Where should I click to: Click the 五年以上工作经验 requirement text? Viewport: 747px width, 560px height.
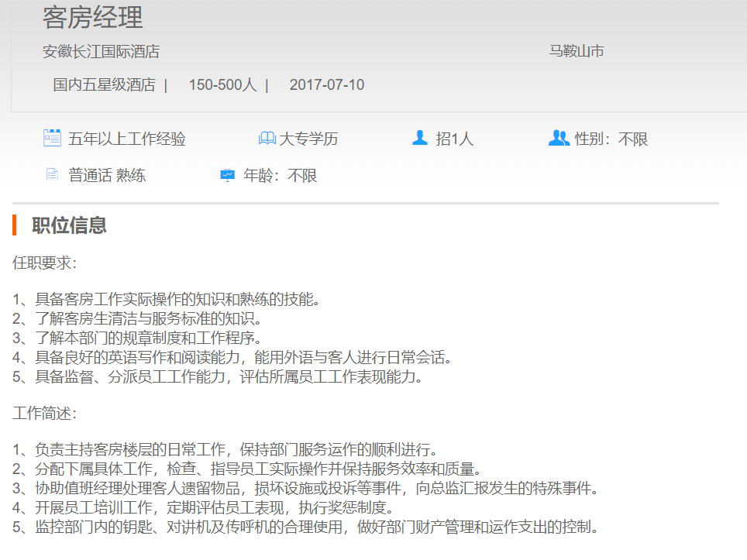click(127, 139)
